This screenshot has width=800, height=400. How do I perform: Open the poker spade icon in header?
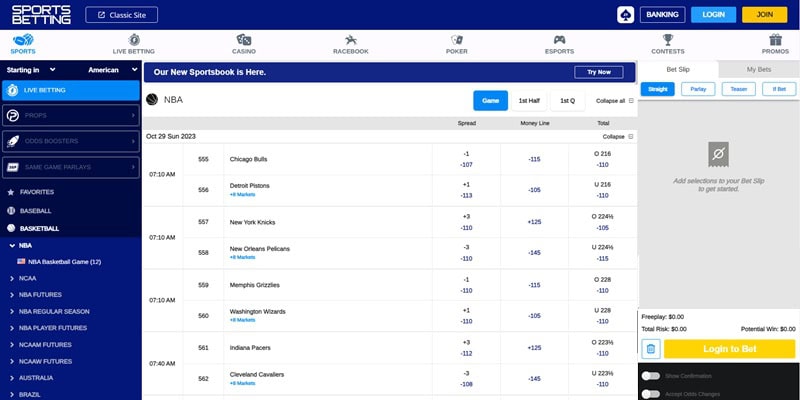click(x=625, y=15)
